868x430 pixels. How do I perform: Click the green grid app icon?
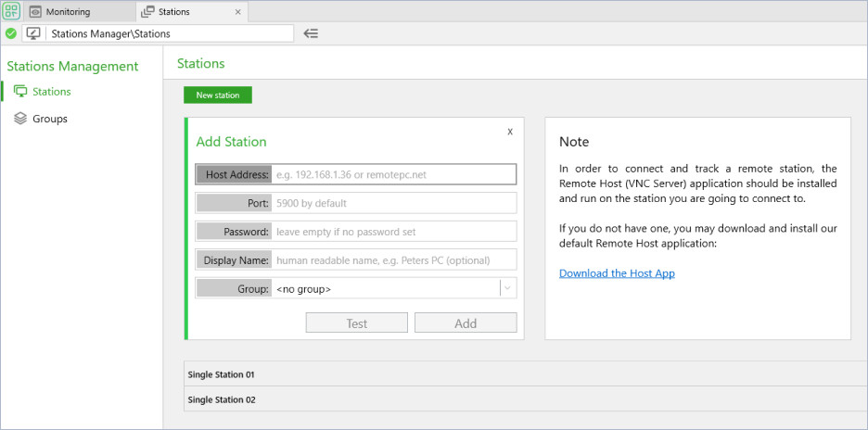pyautogui.click(x=11, y=12)
